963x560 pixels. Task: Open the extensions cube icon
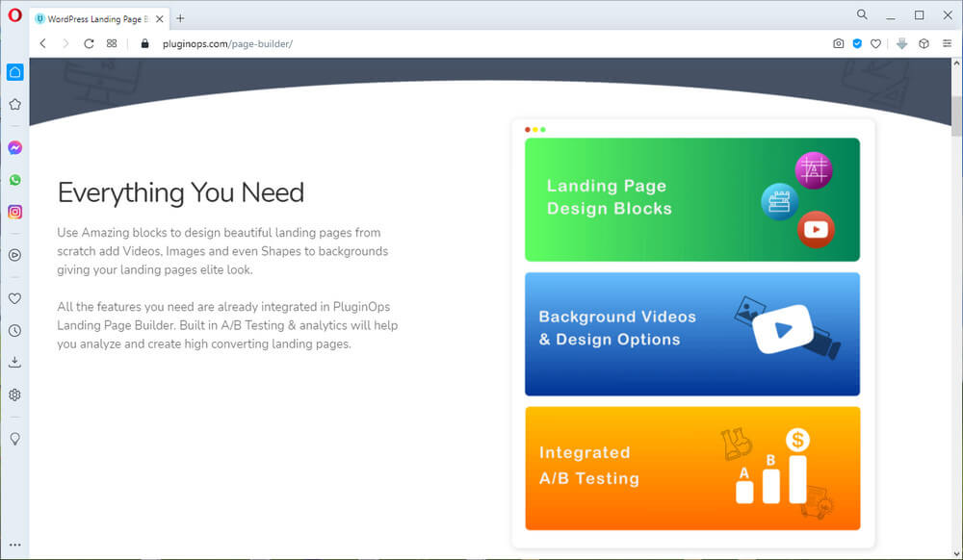[x=924, y=43]
